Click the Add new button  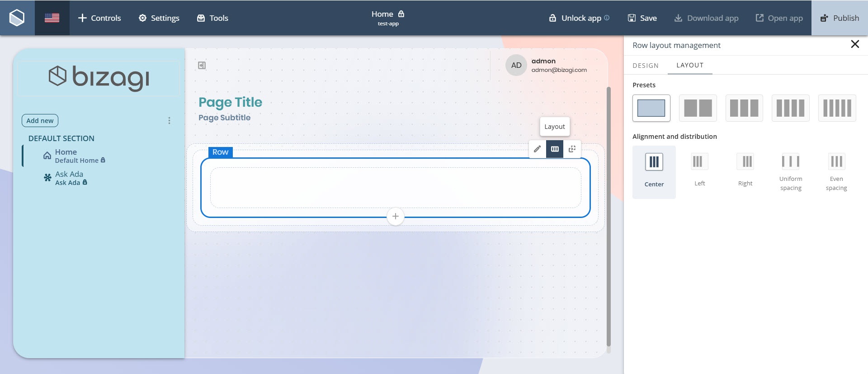click(x=40, y=121)
